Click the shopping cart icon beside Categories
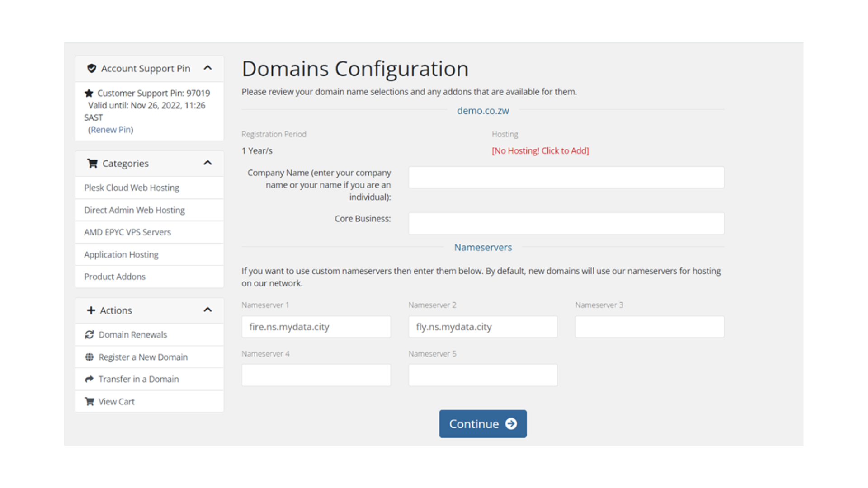 coord(92,163)
